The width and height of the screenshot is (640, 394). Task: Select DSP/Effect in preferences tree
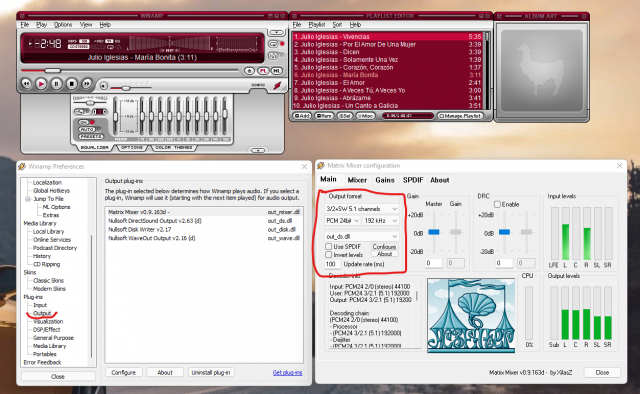(x=47, y=329)
